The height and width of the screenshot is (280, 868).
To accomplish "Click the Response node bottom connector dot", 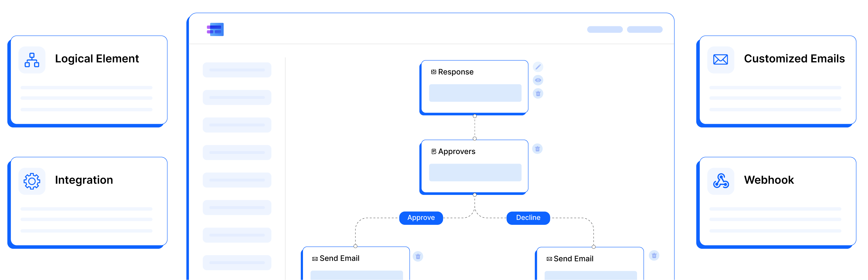I will click(474, 116).
